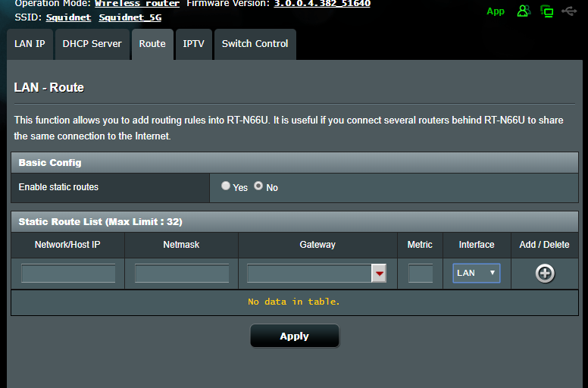Click the 'No data in table.' message
The width and height of the screenshot is (588, 388).
294,302
